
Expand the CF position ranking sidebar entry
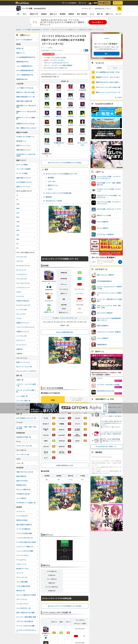pyautogui.click(x=27, y=195)
